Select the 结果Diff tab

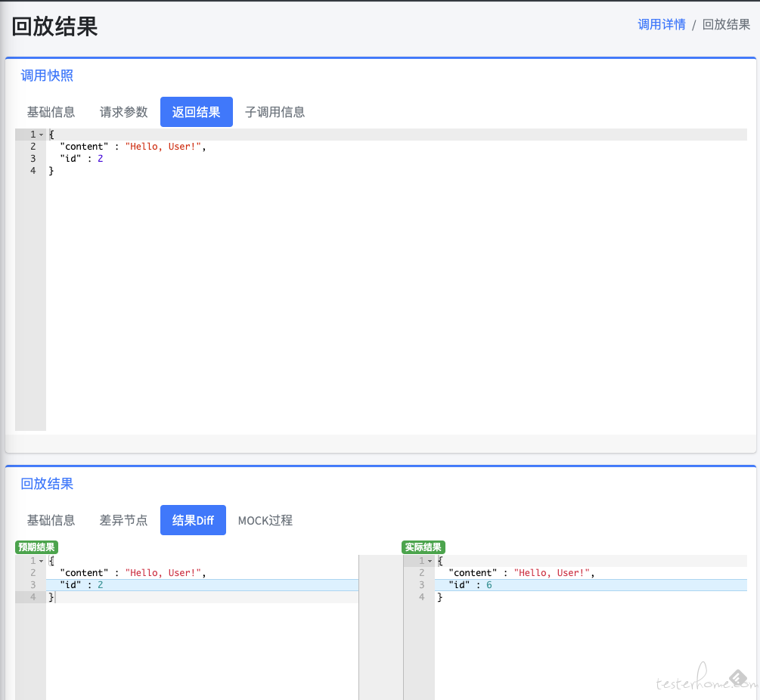193,520
